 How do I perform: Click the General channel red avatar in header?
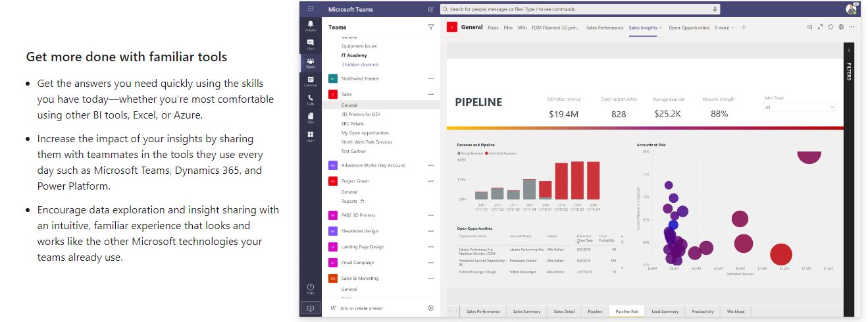(451, 27)
